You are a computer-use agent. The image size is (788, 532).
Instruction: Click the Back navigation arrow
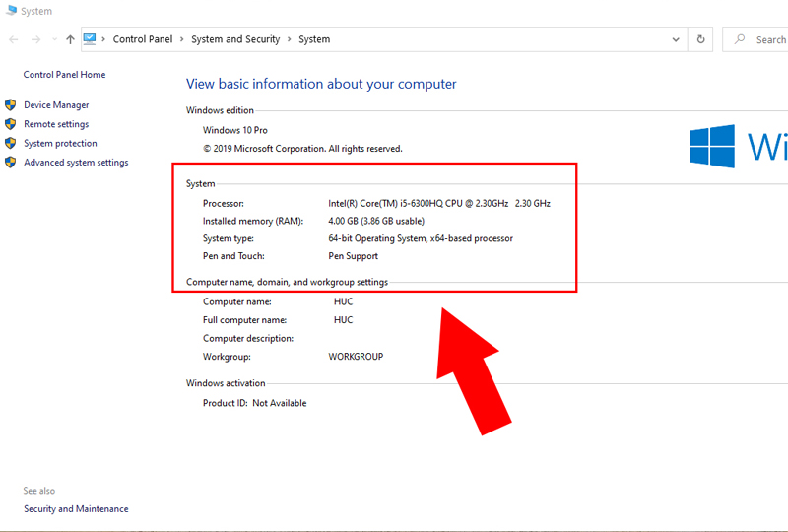pos(13,39)
